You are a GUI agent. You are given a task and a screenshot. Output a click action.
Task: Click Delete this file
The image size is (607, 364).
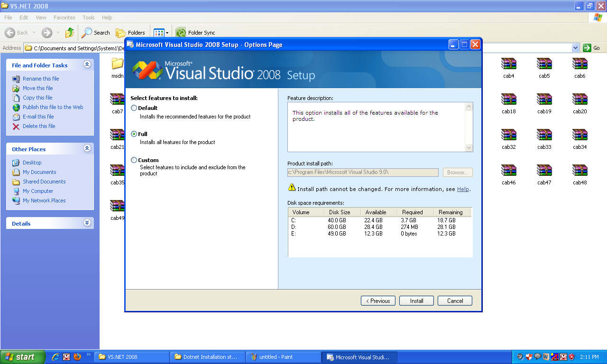pyautogui.click(x=39, y=126)
